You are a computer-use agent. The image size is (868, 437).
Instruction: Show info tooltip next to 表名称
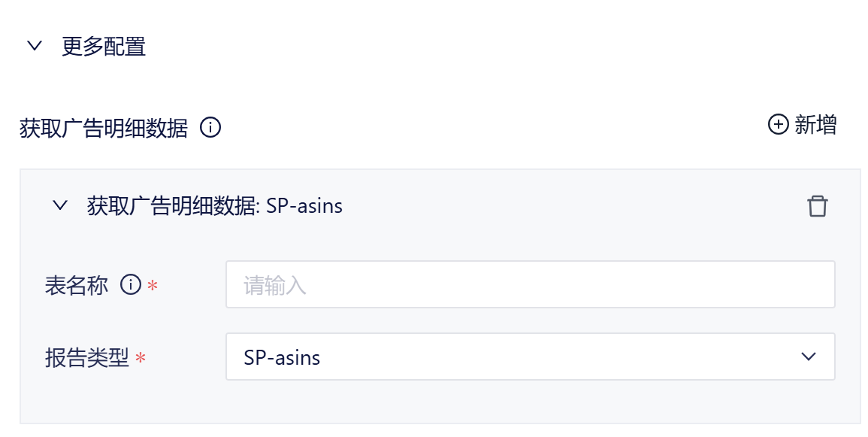131,285
